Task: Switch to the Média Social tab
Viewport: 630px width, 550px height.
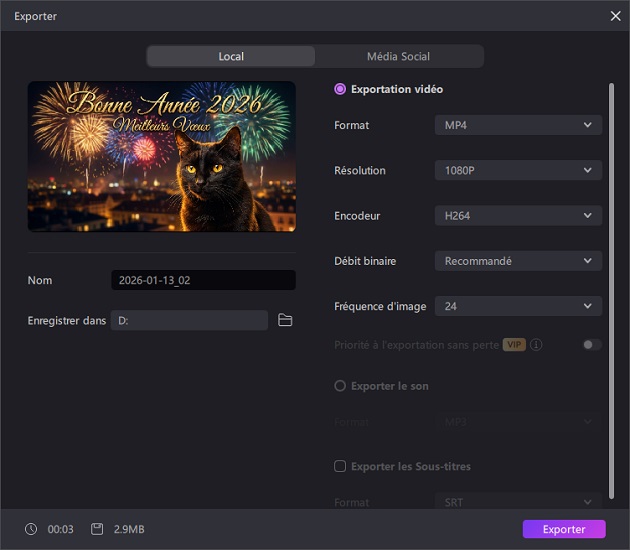Action: click(x=398, y=56)
